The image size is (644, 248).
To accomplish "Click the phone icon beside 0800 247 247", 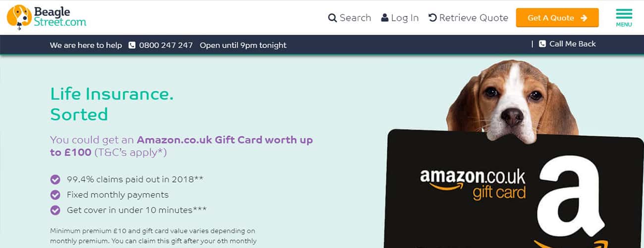I will pyautogui.click(x=132, y=45).
